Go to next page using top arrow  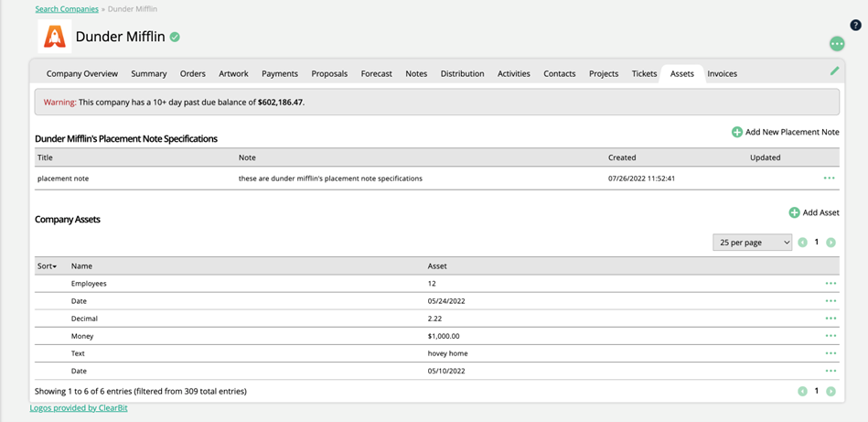tap(830, 243)
